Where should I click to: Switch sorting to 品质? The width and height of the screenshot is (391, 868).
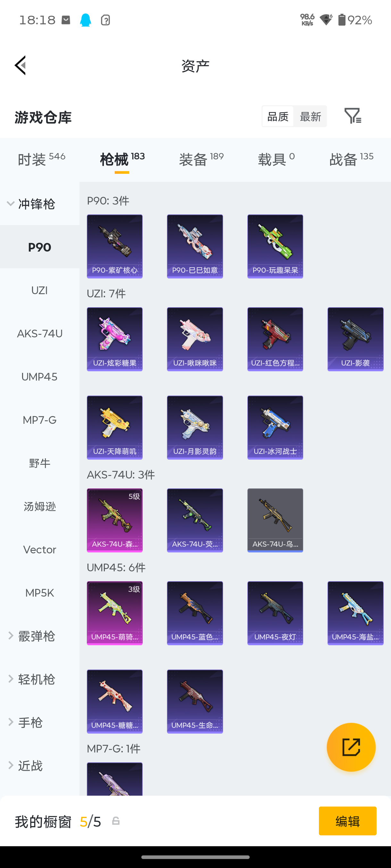coord(278,117)
